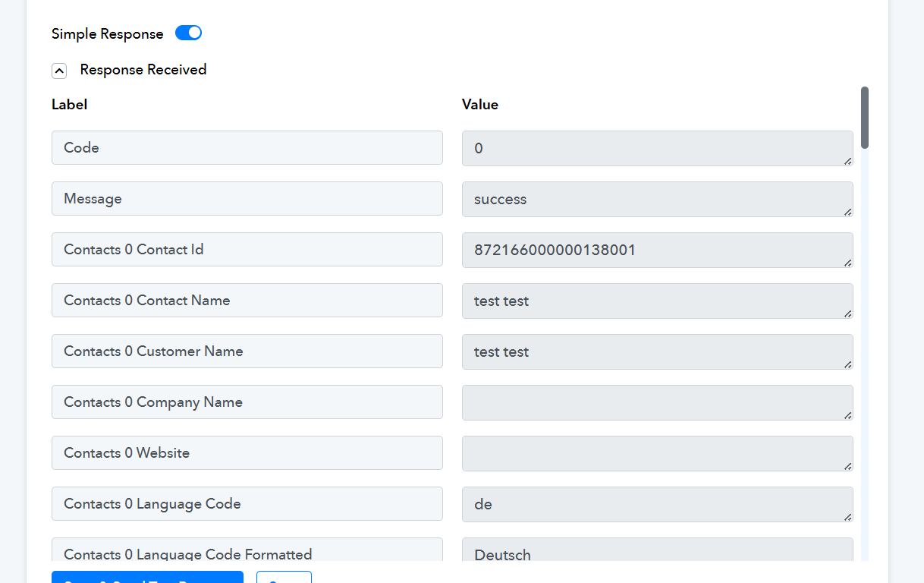The width and height of the screenshot is (924, 583).
Task: Click the outlined Save button
Action: (x=284, y=578)
